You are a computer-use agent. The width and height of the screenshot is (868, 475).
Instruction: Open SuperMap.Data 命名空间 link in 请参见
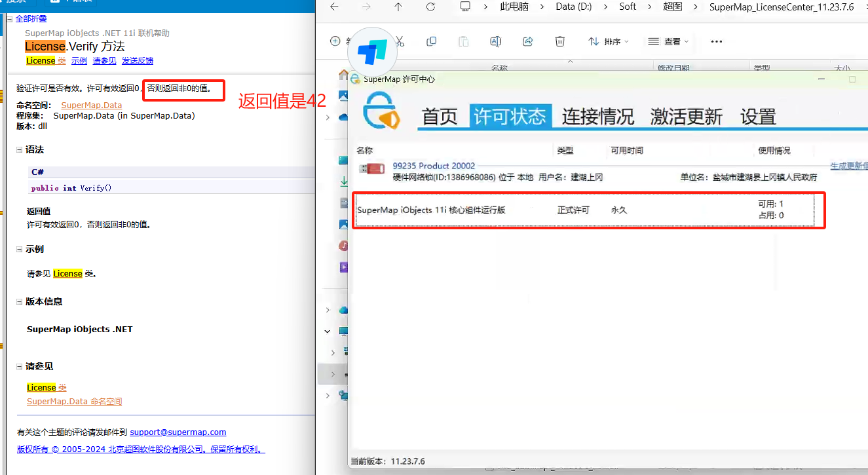pos(74,402)
